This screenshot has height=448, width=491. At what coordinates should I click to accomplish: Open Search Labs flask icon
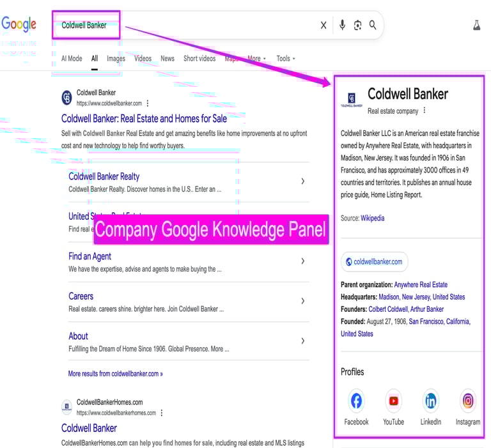[x=476, y=25]
